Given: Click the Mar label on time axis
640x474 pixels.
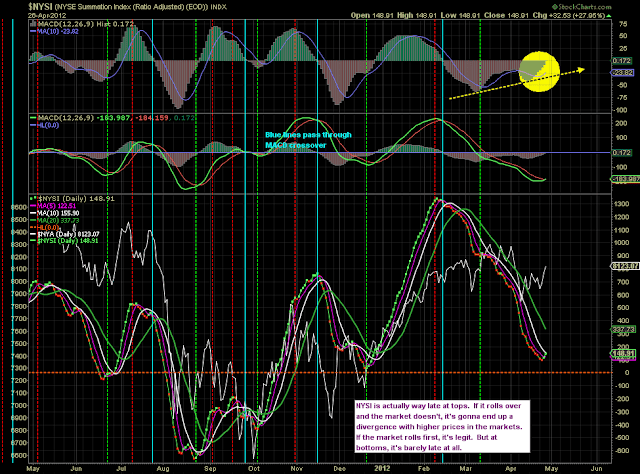Looking at the screenshot, I should click(x=466, y=468).
